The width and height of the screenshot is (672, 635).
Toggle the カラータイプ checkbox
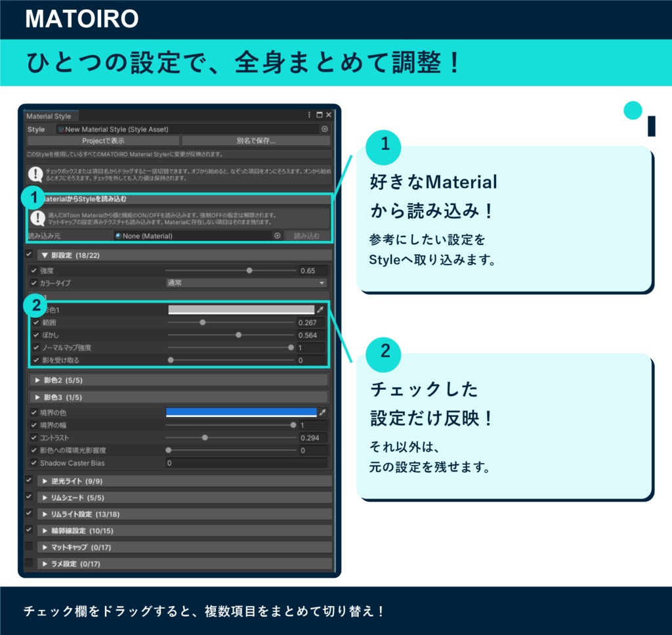tap(33, 283)
